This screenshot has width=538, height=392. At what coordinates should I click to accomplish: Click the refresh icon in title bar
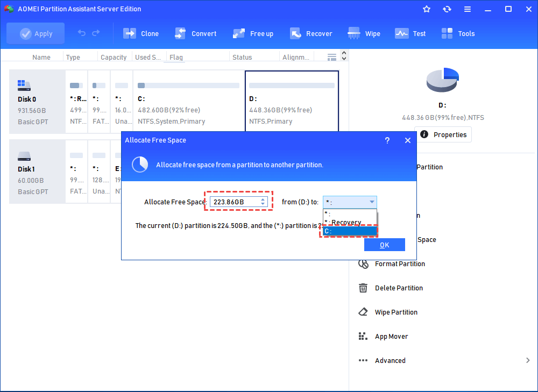click(447, 9)
